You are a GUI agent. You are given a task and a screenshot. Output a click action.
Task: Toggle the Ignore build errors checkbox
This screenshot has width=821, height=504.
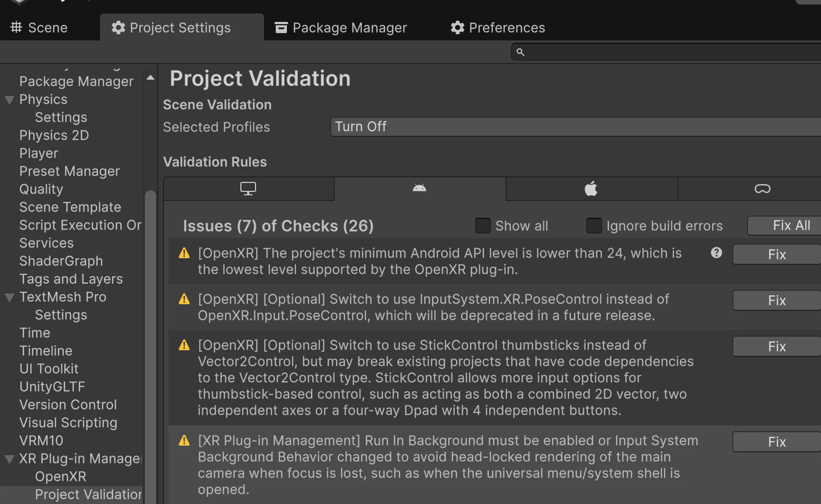pyautogui.click(x=594, y=226)
